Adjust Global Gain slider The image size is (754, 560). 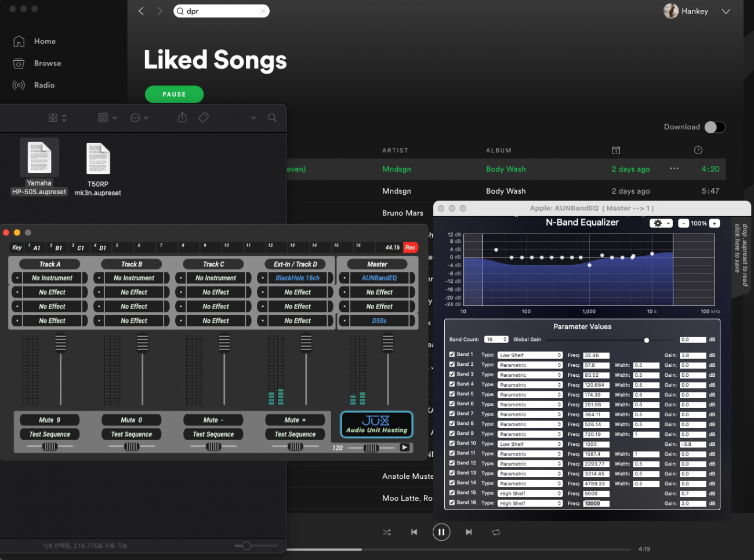647,340
